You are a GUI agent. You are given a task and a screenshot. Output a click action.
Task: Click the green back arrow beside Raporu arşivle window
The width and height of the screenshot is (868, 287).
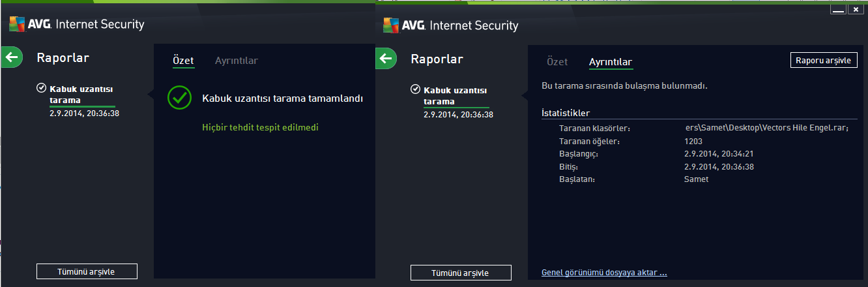click(x=386, y=59)
